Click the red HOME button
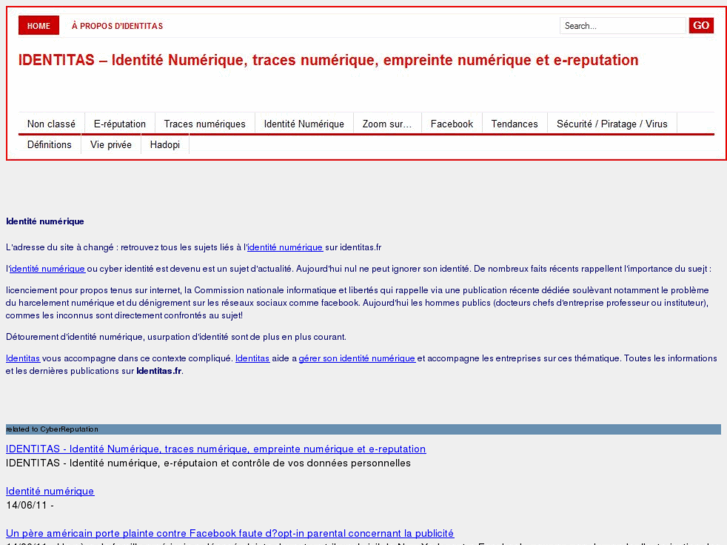This screenshot has height=545, width=727. 38,26
